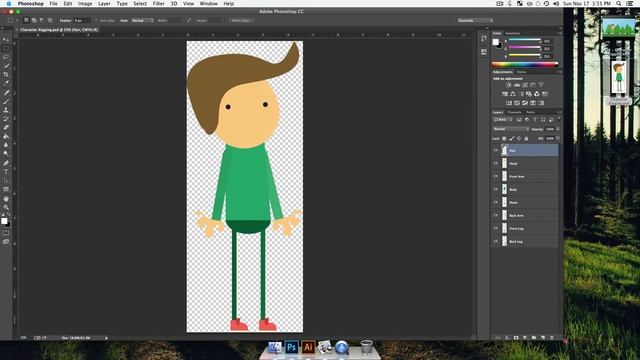This screenshot has height=360, width=640.
Task: Select the Hand tool
Action: (x=6, y=199)
